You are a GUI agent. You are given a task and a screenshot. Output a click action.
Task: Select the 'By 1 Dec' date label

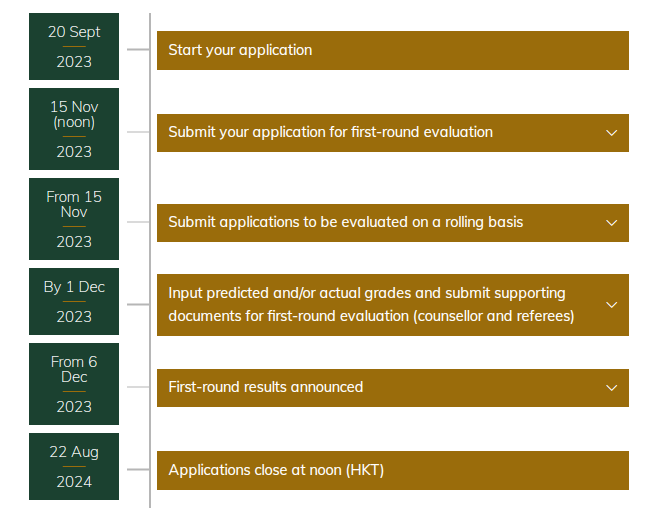(74, 287)
